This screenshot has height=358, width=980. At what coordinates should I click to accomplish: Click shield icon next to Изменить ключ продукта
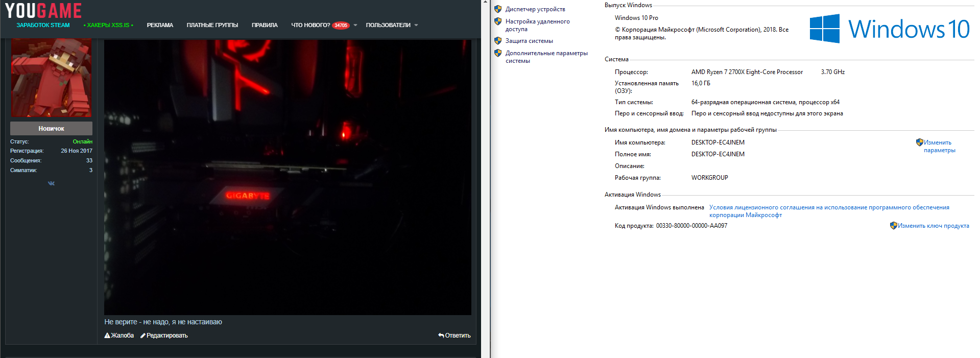893,226
